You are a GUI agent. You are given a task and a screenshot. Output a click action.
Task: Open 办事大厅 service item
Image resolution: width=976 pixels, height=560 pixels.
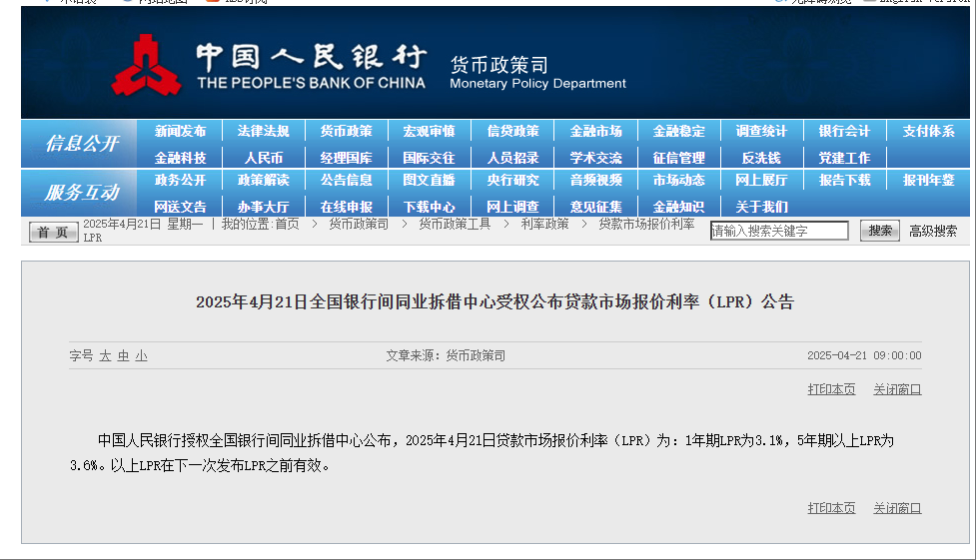point(264,208)
